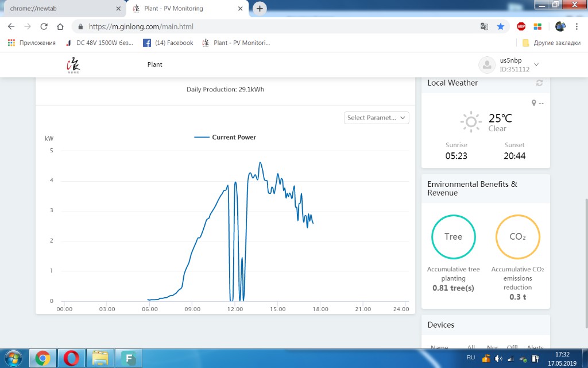
Task: Click the AdBlock Plus extension icon
Action: pyautogui.click(x=521, y=26)
